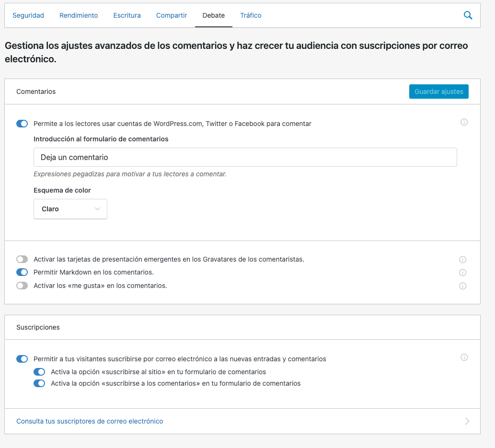The image size is (495, 448).
Task: Open the Tráfico tab
Action: pos(251,15)
